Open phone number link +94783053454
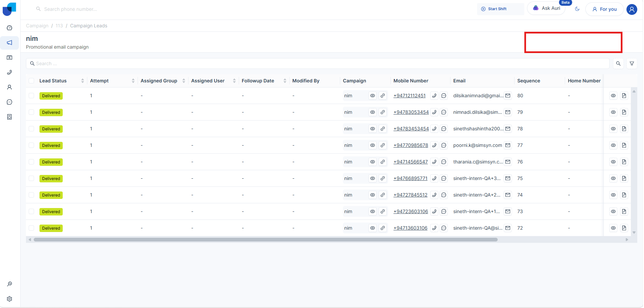 point(411,112)
